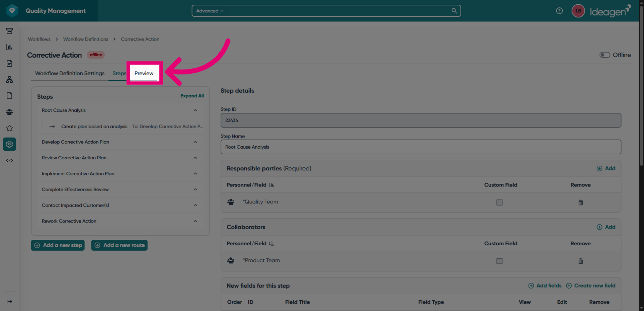Open the archive box sidebar icon
The height and width of the screenshot is (311, 644).
point(9,31)
